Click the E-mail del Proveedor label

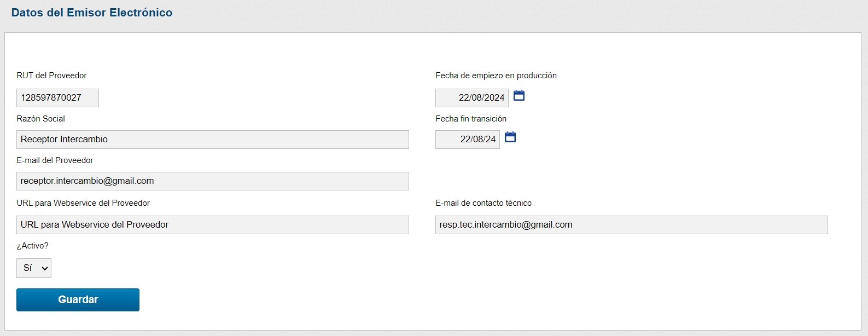pos(55,160)
